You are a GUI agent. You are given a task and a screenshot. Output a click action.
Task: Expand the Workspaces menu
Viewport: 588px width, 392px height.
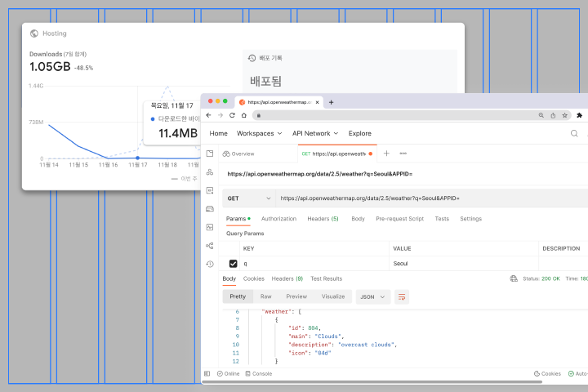tap(259, 134)
